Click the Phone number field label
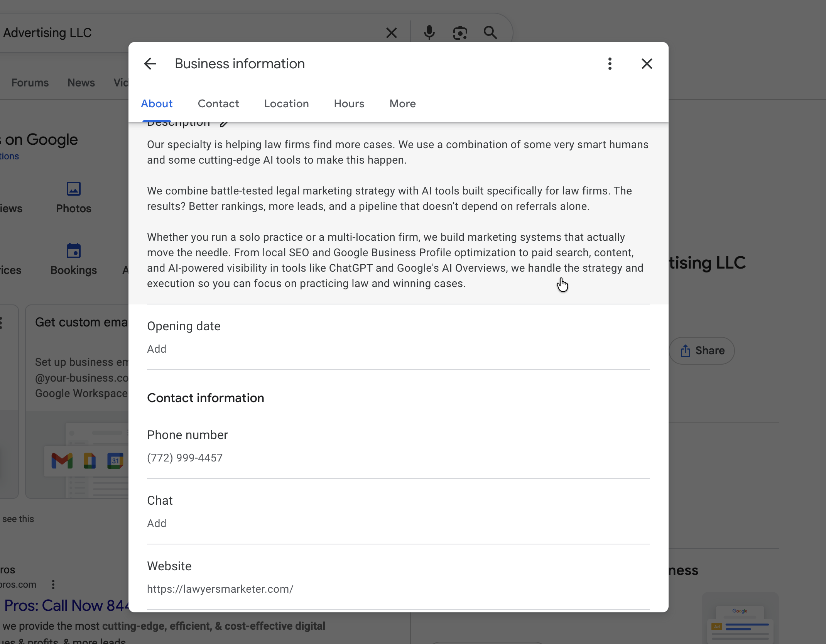 click(x=187, y=435)
